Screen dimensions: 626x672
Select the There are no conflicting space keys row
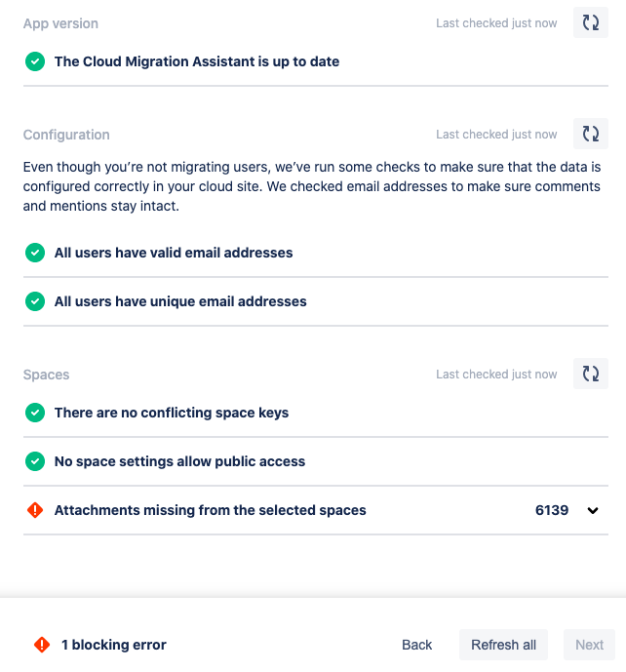click(x=316, y=413)
